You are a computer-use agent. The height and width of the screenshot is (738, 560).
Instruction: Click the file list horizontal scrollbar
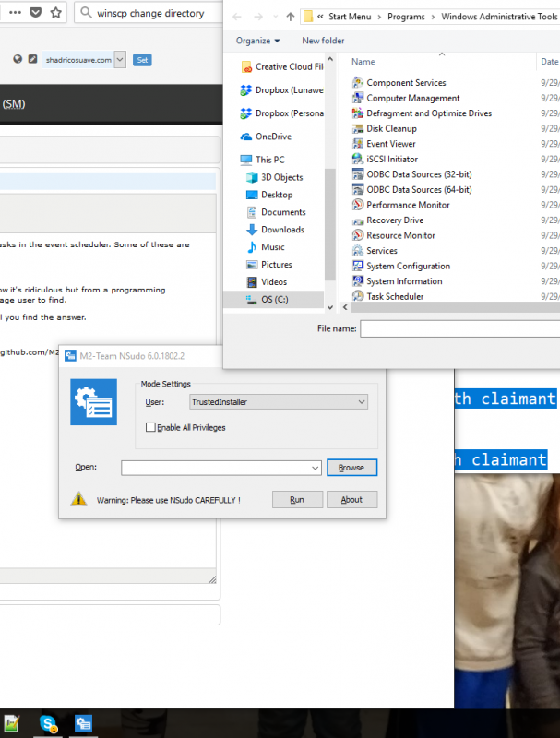(456, 307)
